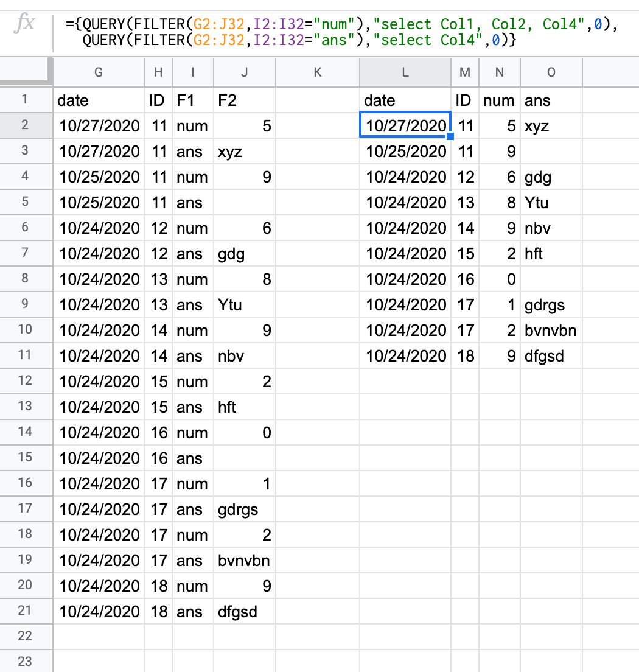Click cell O6 containing 'nbv'
This screenshot has width=639, height=672.
(551, 228)
